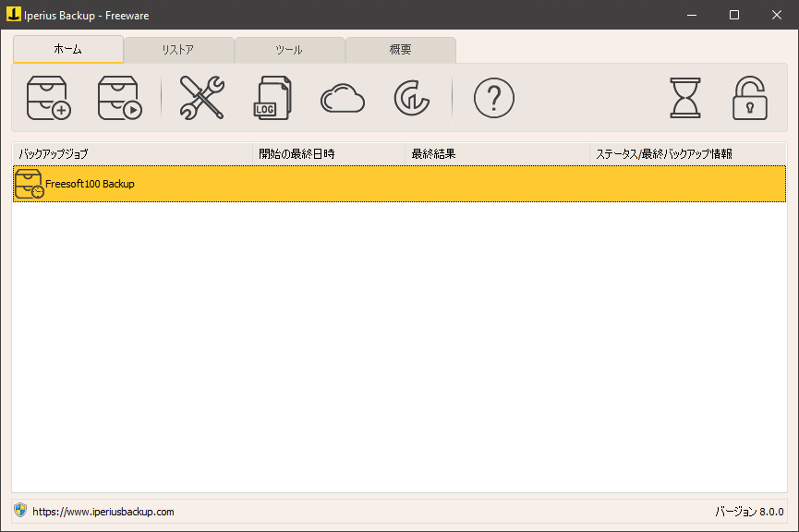The height and width of the screenshot is (532, 799).
Task: Click the Iperius circular logo toolbar icon
Action: (412, 98)
